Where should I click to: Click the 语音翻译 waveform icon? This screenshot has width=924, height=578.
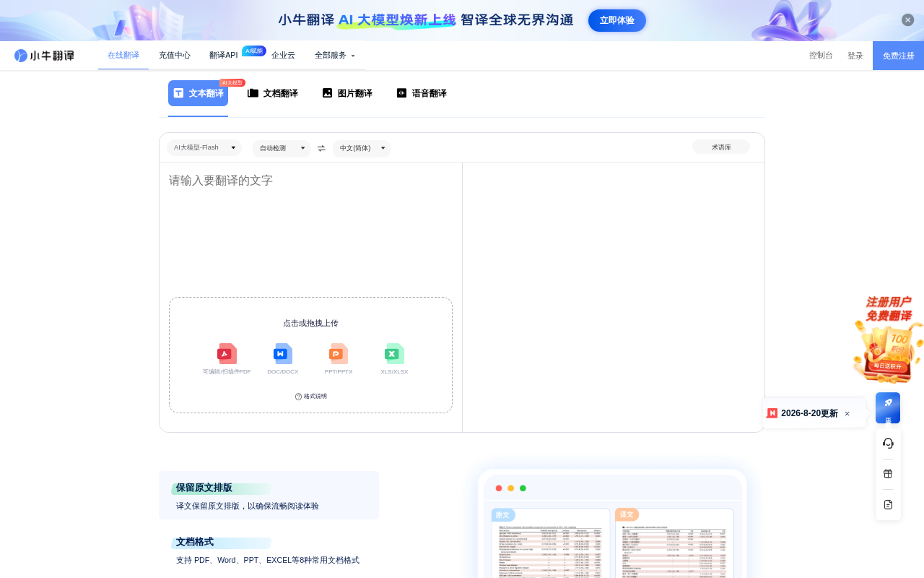coord(401,92)
